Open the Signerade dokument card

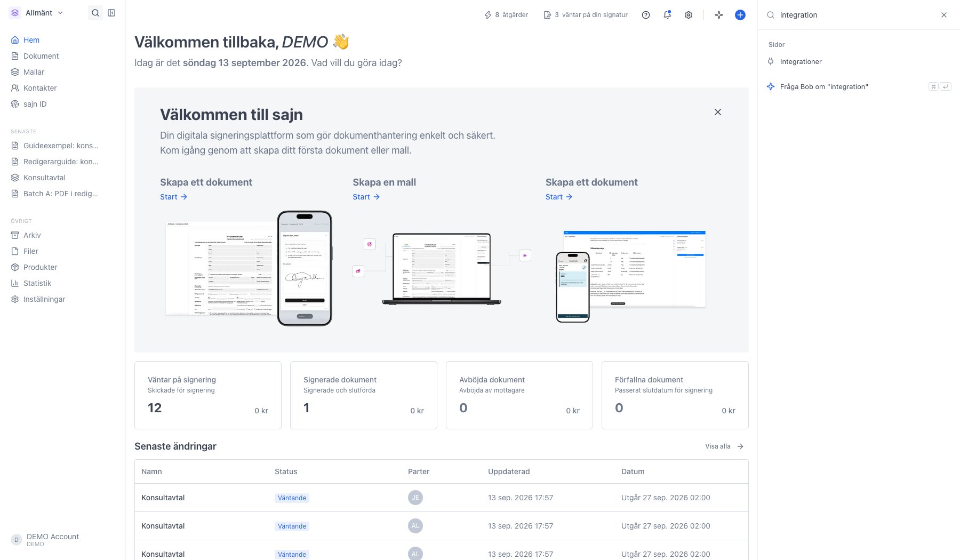tap(364, 395)
